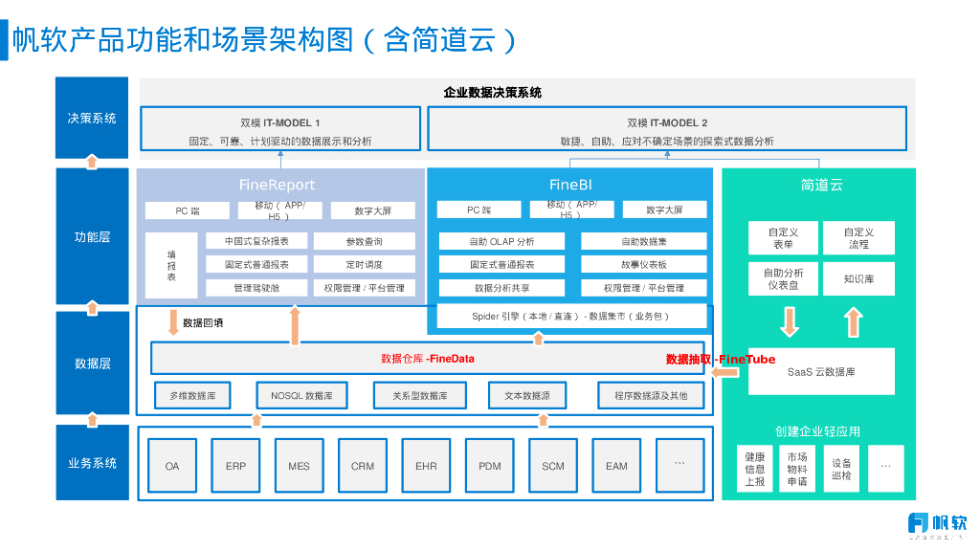This screenshot has height=551, width=980.
Task: Select 移动(APP/H5) box under FineReport
Action: [x=279, y=210]
